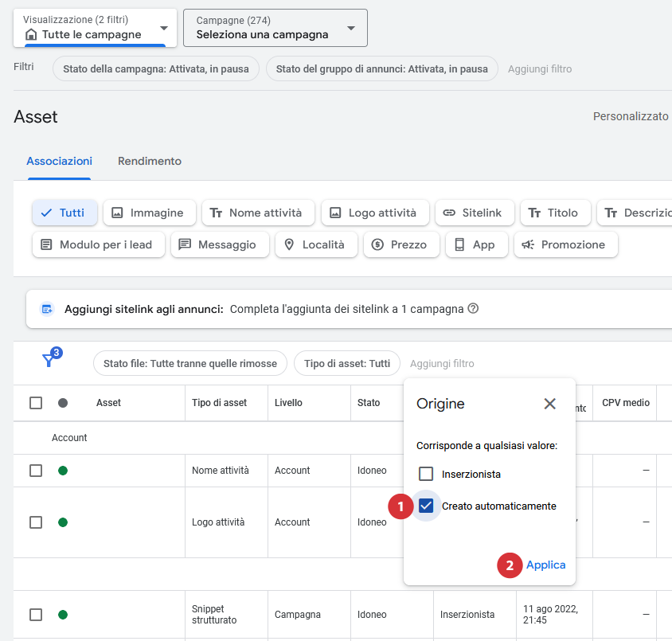This screenshot has height=641, width=672.
Task: Sort by the Asset column header
Action: coord(108,403)
